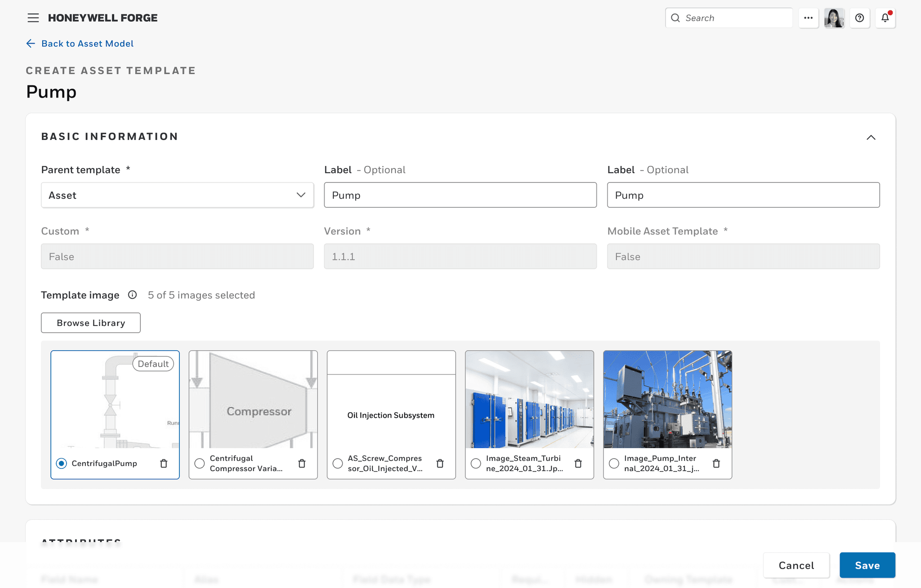This screenshot has width=921, height=588.
Task: Click the notification bell icon
Action: [885, 18]
